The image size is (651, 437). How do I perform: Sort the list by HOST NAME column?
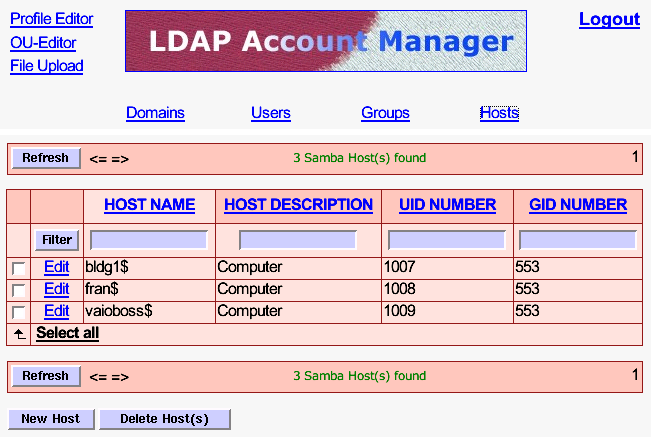149,205
